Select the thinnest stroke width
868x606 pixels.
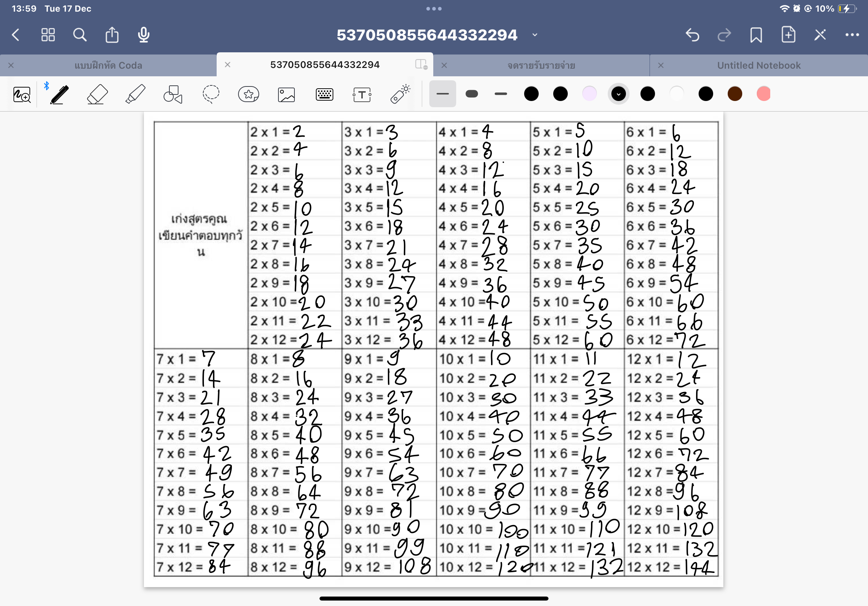[x=442, y=94]
